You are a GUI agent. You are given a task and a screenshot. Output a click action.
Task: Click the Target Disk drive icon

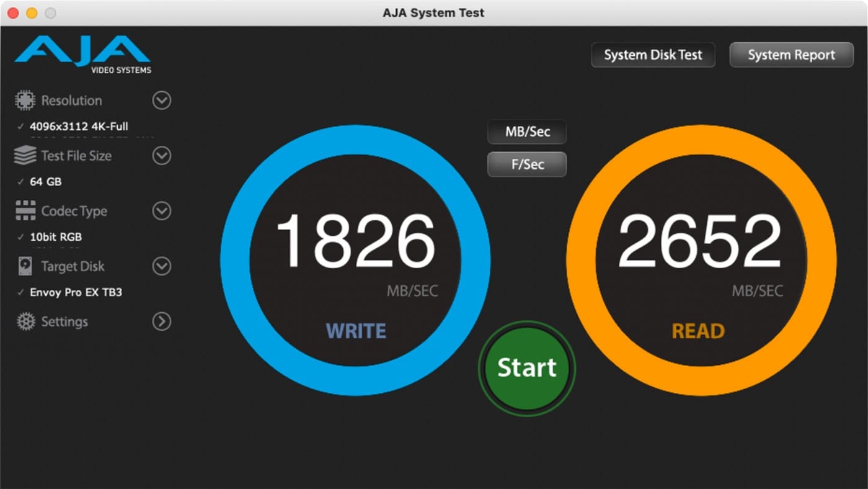pos(25,266)
